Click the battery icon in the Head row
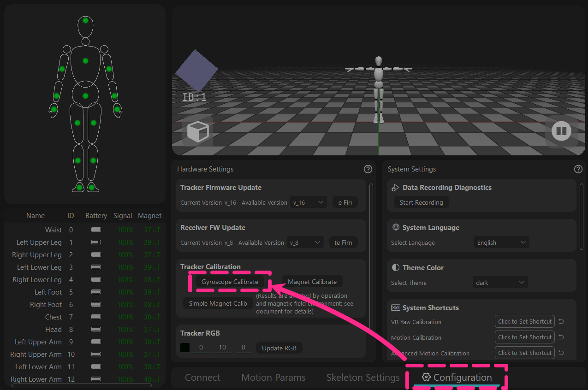 [96, 329]
